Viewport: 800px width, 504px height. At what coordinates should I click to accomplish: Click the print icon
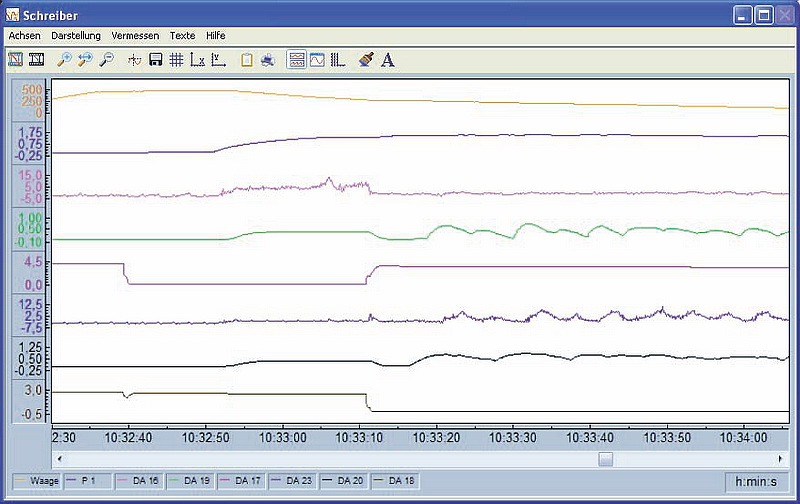267,60
